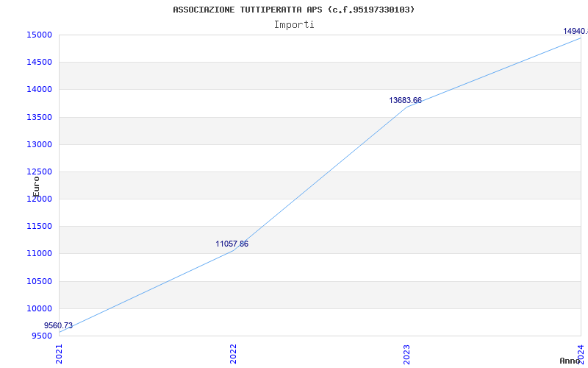Click the 10000 y-axis tick label

tap(38, 308)
